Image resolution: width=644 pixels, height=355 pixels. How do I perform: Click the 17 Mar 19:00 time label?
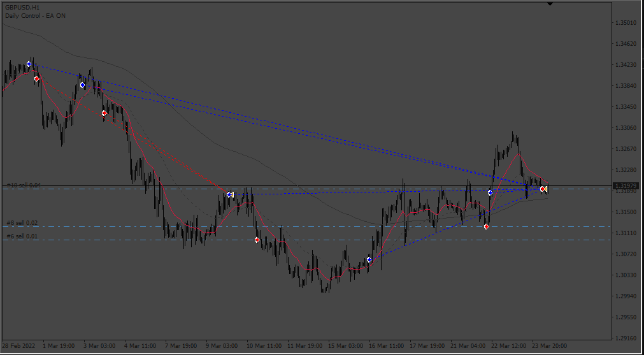(427, 346)
